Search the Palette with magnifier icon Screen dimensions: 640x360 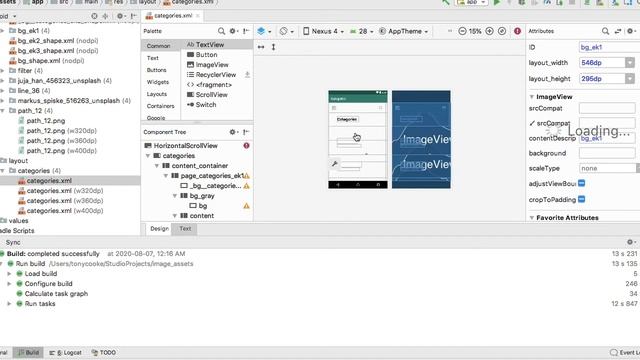pos(221,31)
